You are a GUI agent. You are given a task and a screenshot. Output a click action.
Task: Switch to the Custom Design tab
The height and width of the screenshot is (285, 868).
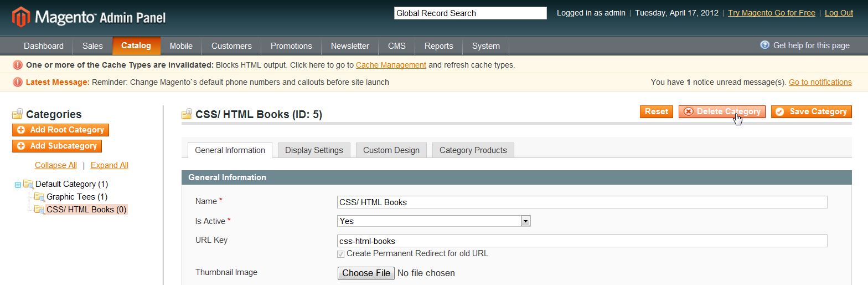pos(391,150)
